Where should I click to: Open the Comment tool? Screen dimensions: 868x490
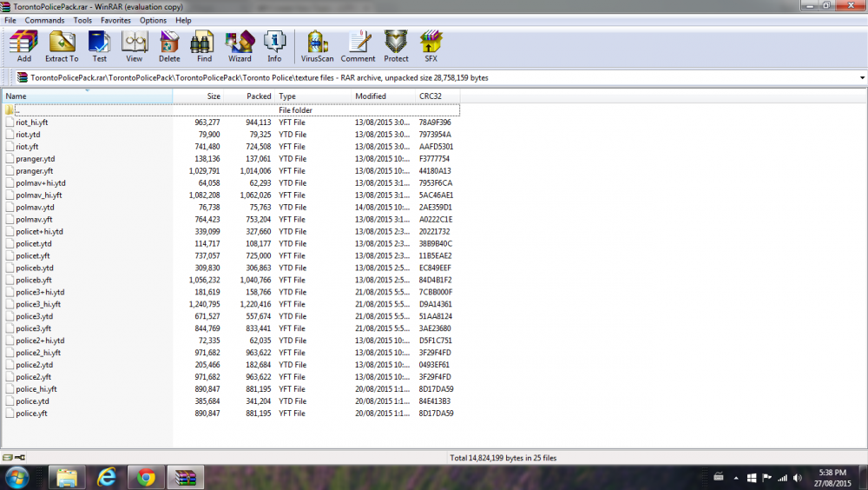358,46
